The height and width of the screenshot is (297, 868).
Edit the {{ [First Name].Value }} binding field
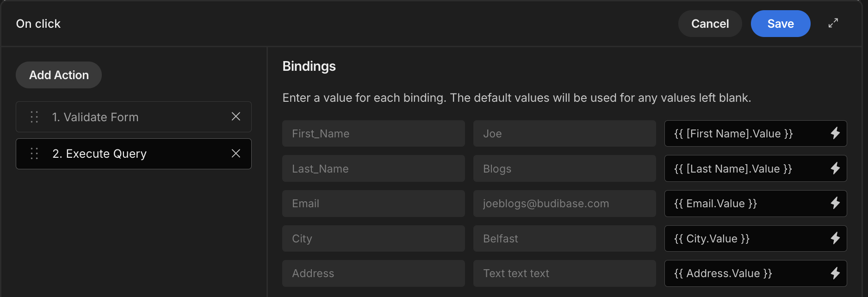point(745,134)
